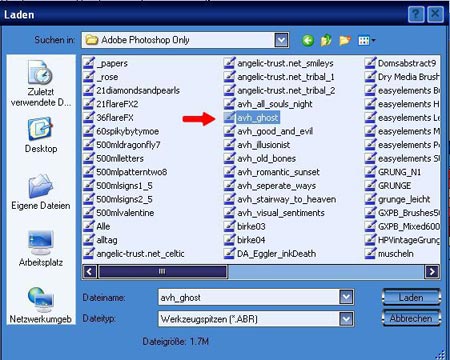The image size is (450, 360).
Task: Select the Domsabstract9 file
Action: pos(401,63)
